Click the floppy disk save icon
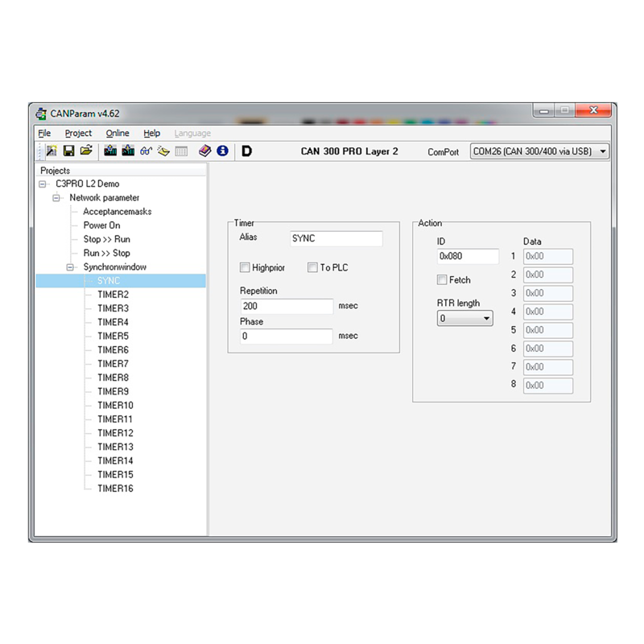This screenshot has height=644, width=644. (x=68, y=151)
